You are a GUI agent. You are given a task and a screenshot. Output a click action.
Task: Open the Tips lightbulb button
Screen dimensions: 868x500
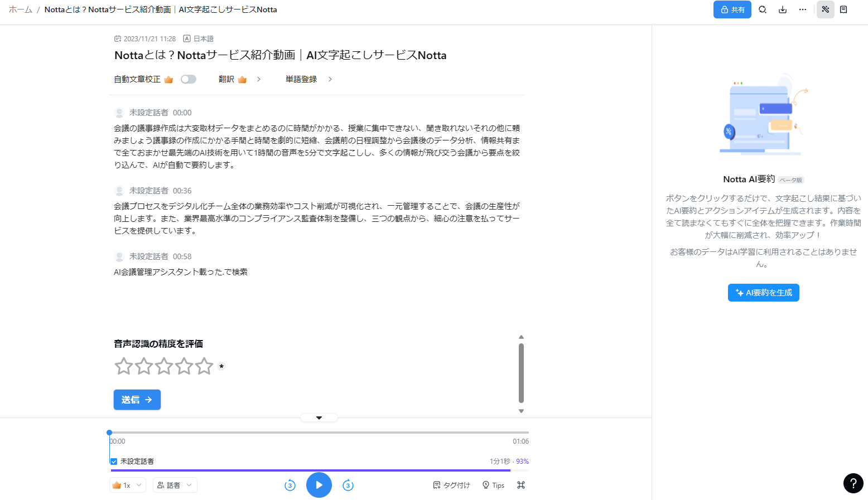493,485
